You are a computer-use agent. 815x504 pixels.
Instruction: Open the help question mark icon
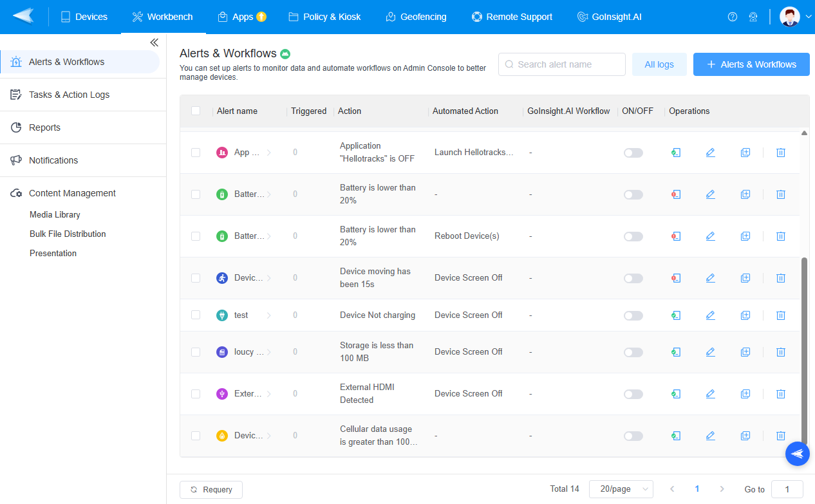[733, 17]
